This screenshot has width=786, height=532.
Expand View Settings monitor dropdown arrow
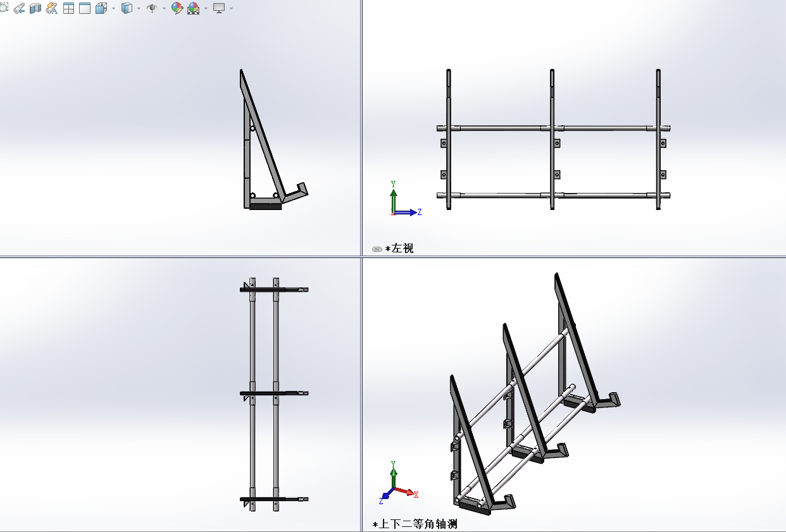(231, 9)
